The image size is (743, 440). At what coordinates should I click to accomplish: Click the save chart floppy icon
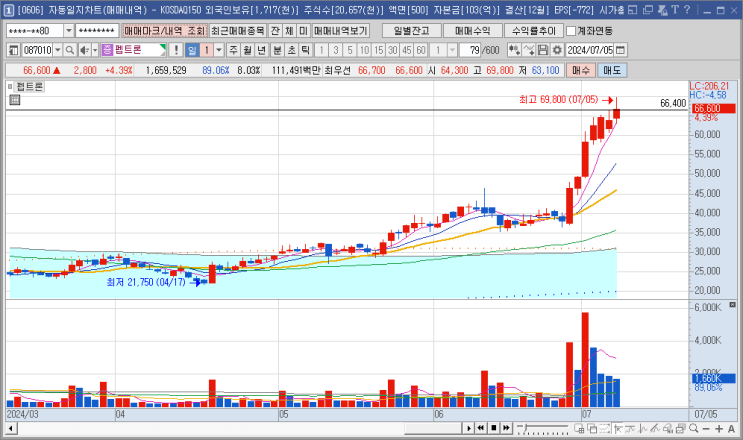(x=543, y=50)
